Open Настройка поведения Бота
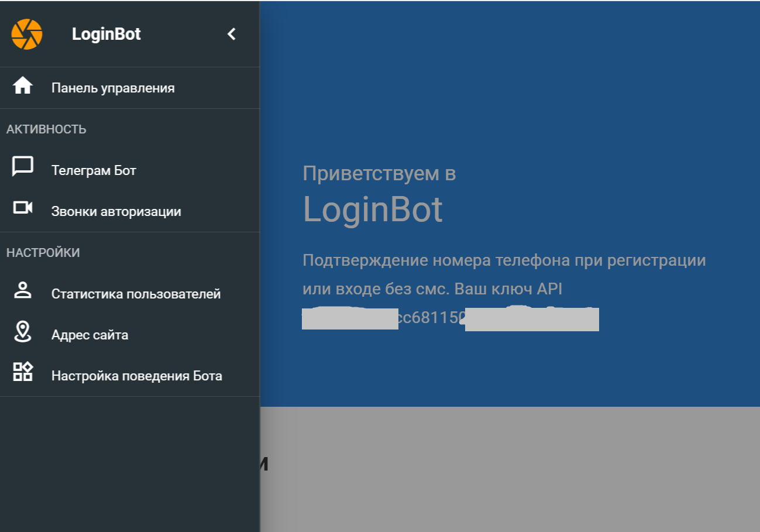The image size is (760, 532). click(136, 376)
